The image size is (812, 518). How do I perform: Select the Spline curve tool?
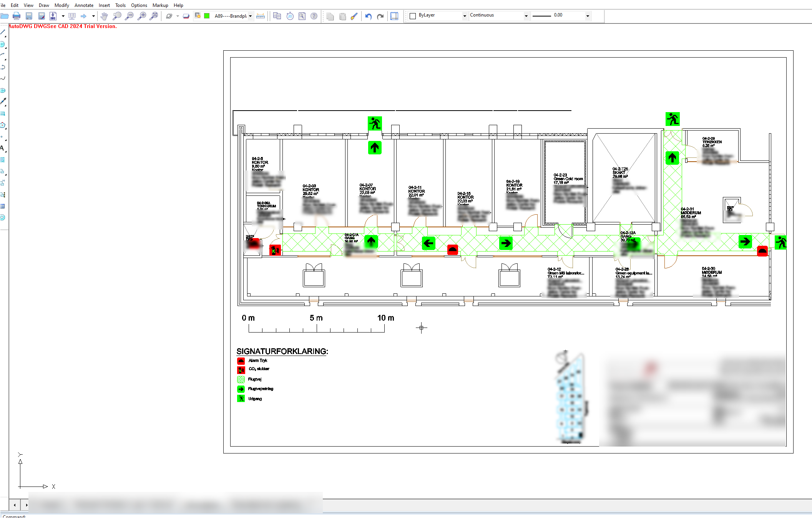(3, 78)
